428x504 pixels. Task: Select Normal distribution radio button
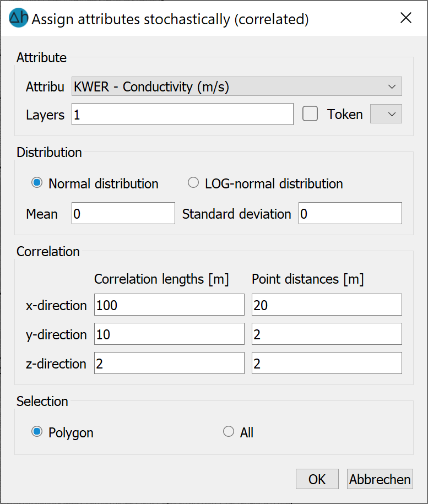tap(37, 182)
